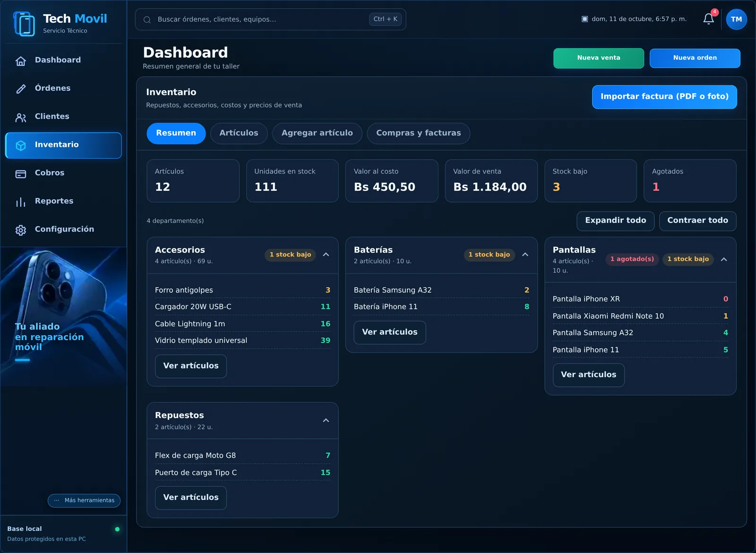Click the Nueva venta button

click(x=599, y=58)
